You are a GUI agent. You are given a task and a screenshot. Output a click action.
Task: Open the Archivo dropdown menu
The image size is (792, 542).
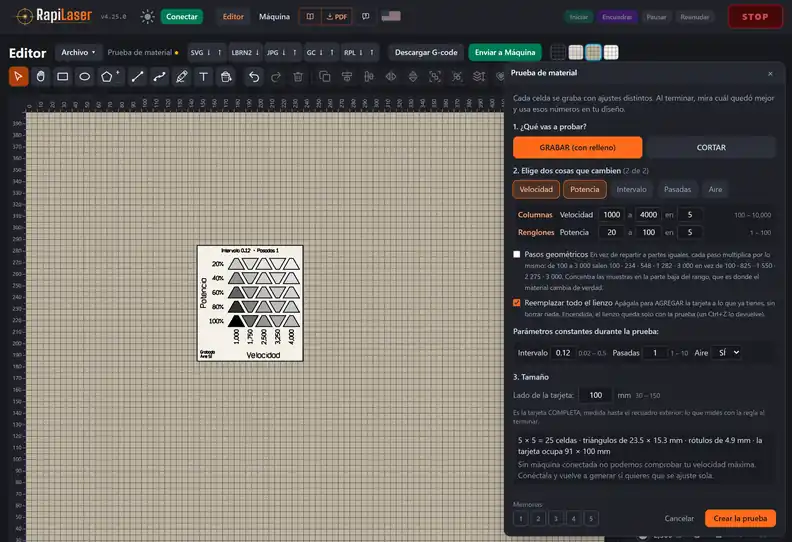coord(78,53)
